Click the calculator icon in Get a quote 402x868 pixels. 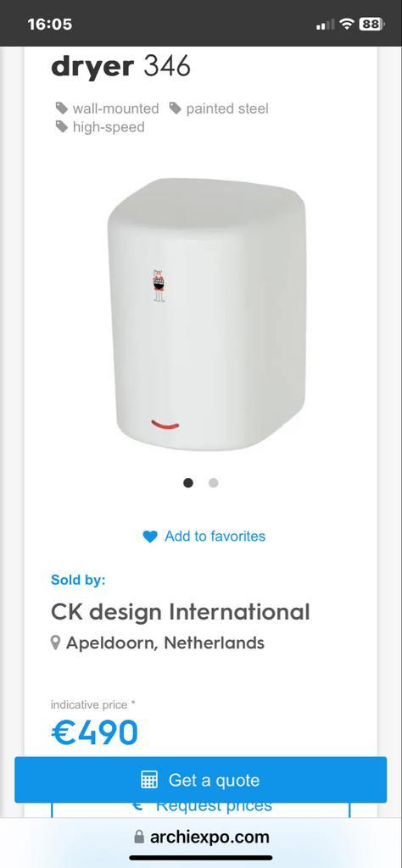click(149, 780)
